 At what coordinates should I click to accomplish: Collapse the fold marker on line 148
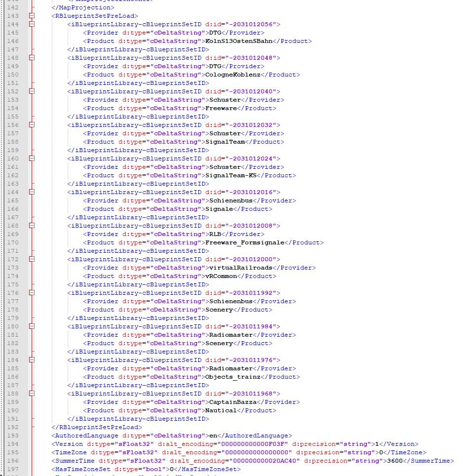32,58
